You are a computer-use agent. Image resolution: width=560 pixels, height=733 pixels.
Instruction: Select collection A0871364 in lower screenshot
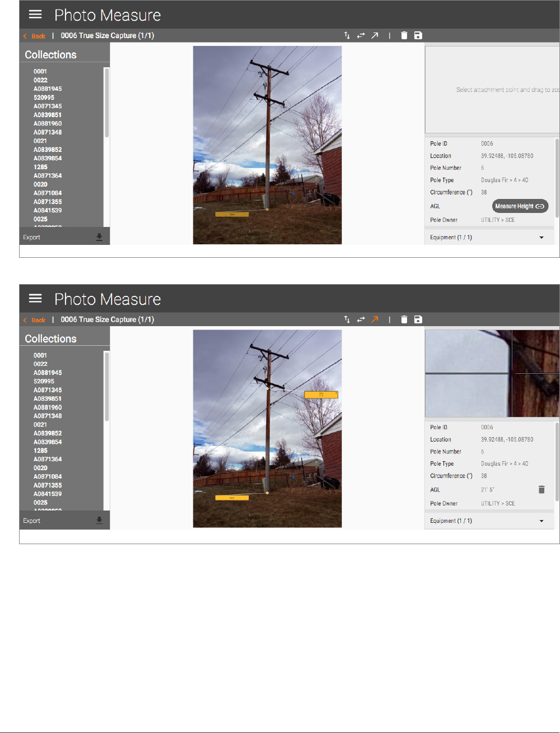pos(48,459)
